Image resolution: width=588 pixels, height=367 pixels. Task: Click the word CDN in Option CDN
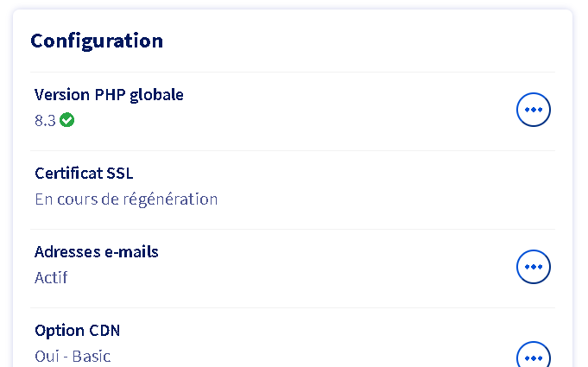(x=104, y=330)
